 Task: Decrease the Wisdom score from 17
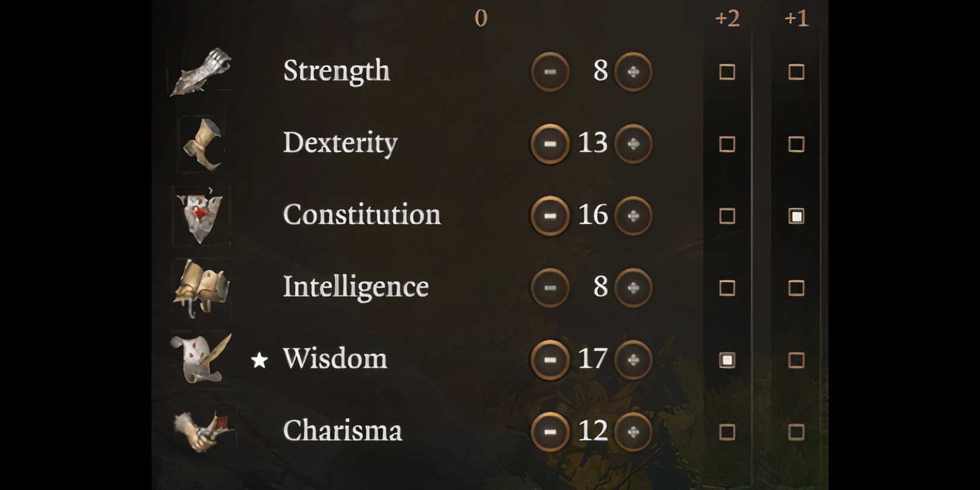click(549, 360)
